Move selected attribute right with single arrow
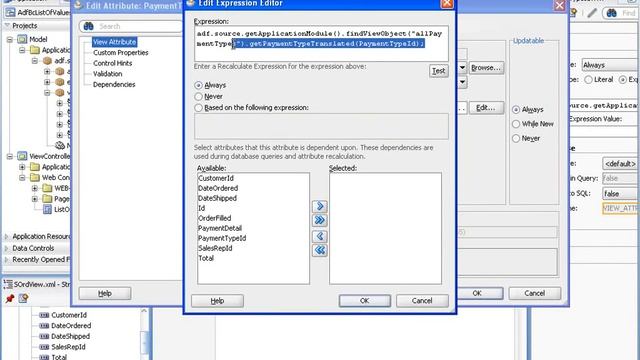This screenshot has width=640, height=360. tap(320, 206)
